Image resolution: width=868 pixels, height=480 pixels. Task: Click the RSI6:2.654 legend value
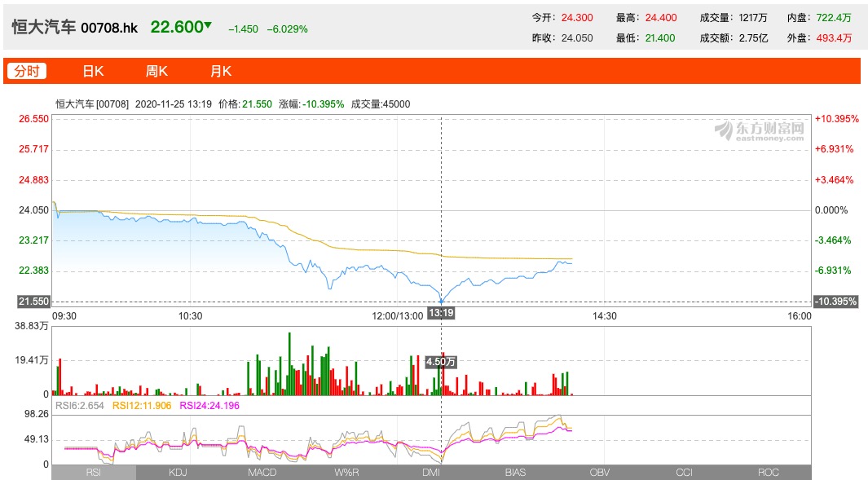tap(80, 406)
